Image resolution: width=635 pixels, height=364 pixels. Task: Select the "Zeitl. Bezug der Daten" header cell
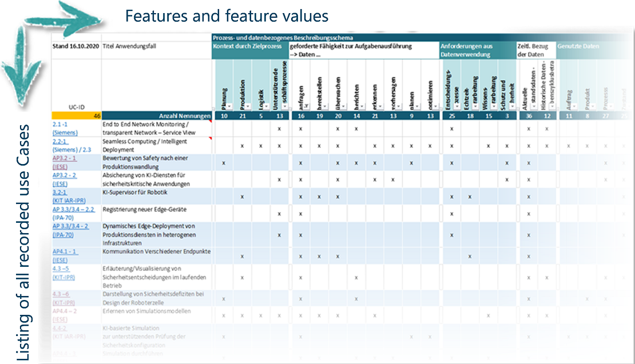tap(536, 50)
